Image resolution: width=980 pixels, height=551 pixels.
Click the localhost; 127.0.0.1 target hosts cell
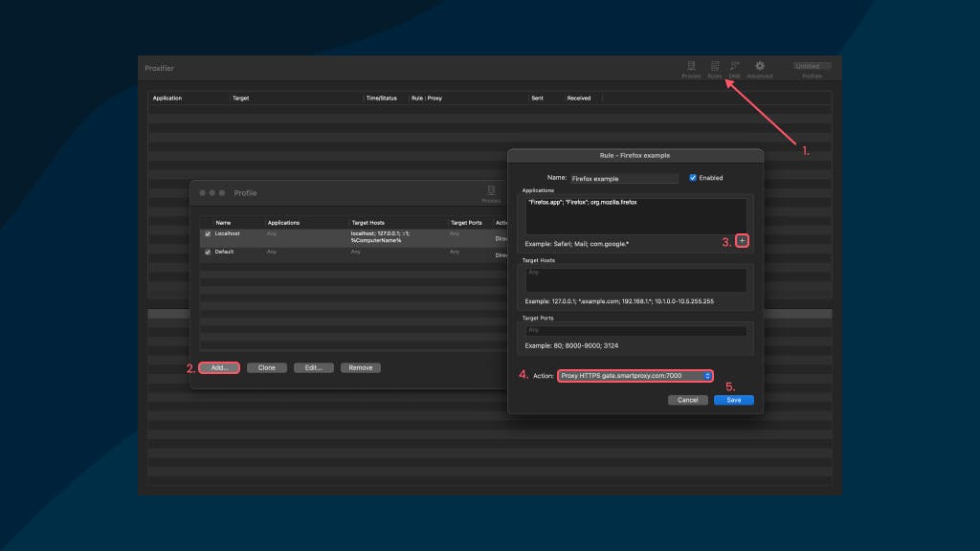[380, 237]
